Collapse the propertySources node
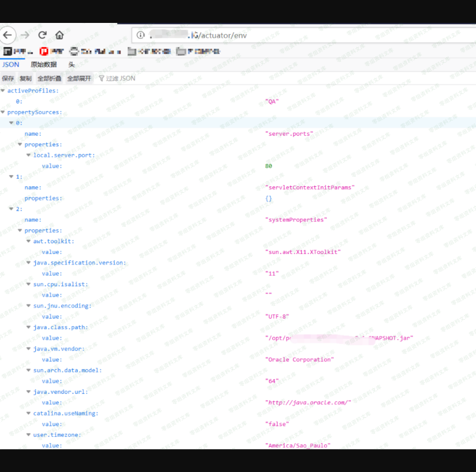Image resolution: width=476 pixels, height=472 pixels. pos(4,112)
